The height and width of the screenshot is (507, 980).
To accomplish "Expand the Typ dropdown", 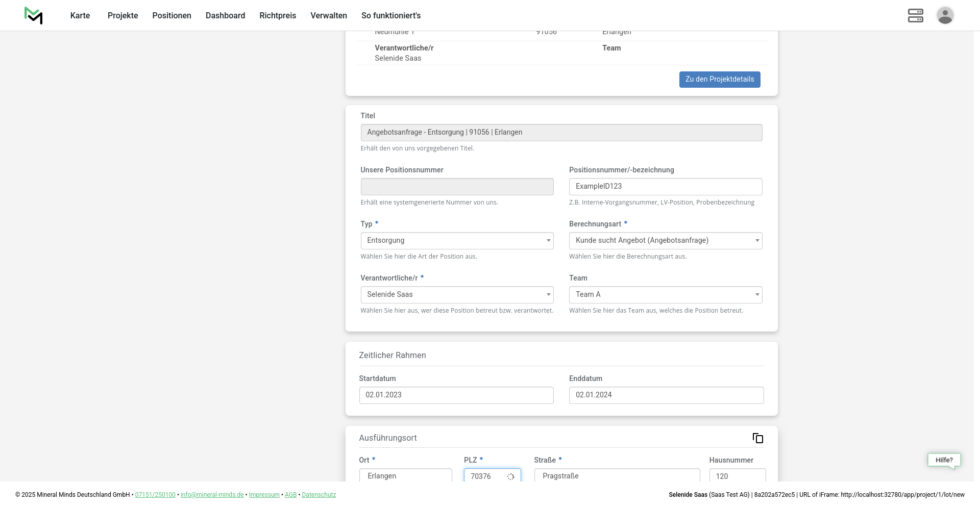I will point(457,241).
